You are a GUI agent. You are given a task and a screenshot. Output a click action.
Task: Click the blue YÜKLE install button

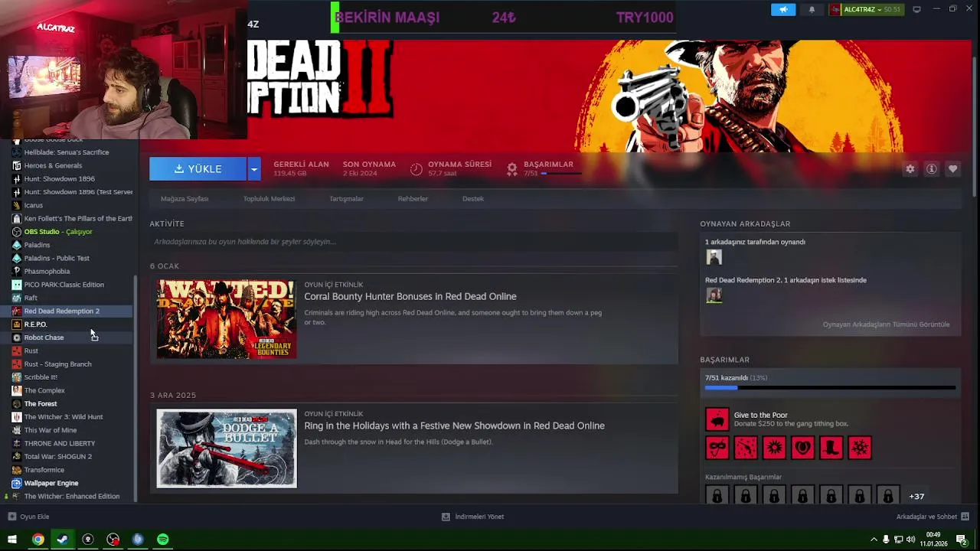tap(198, 169)
